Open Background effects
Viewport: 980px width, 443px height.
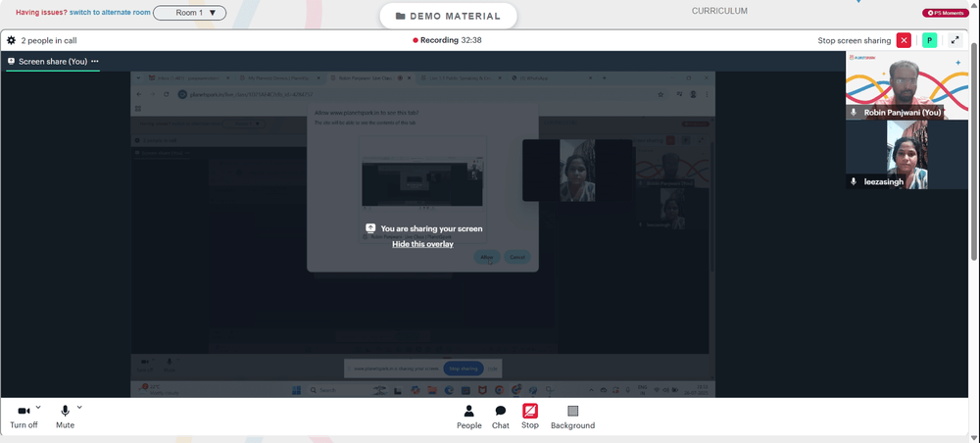572,418
